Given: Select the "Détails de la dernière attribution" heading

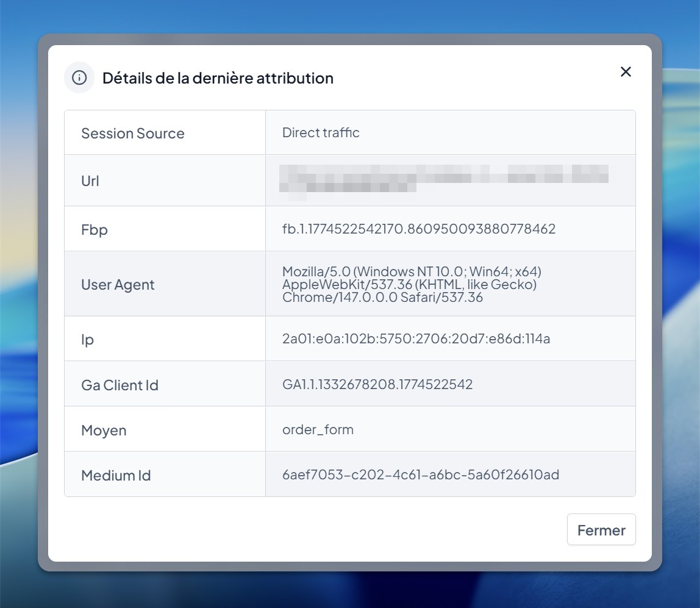Looking at the screenshot, I should pyautogui.click(x=218, y=78).
